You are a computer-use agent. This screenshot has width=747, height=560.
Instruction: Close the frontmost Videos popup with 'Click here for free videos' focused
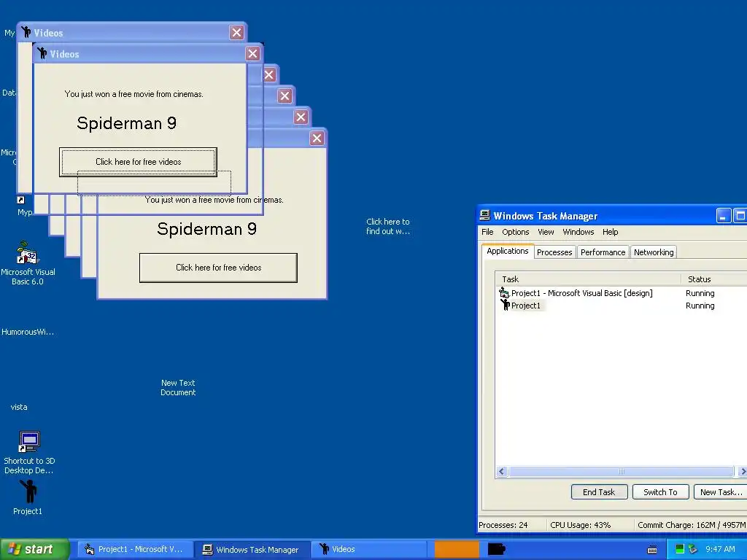[x=252, y=54]
